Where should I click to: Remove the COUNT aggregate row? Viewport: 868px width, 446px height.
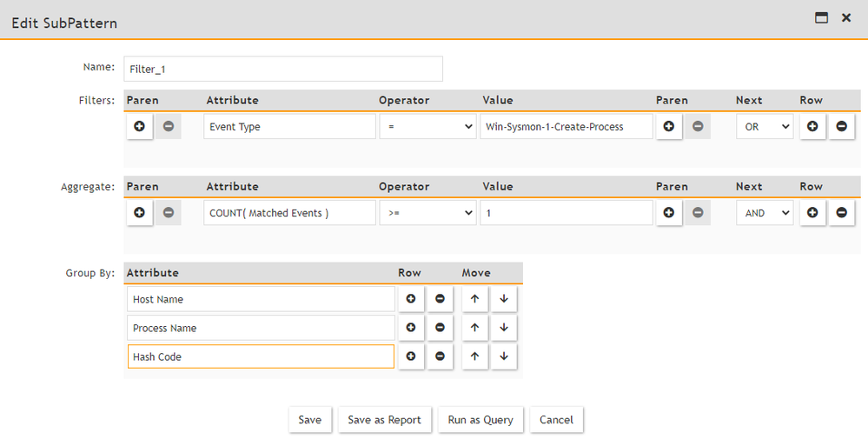tap(841, 213)
